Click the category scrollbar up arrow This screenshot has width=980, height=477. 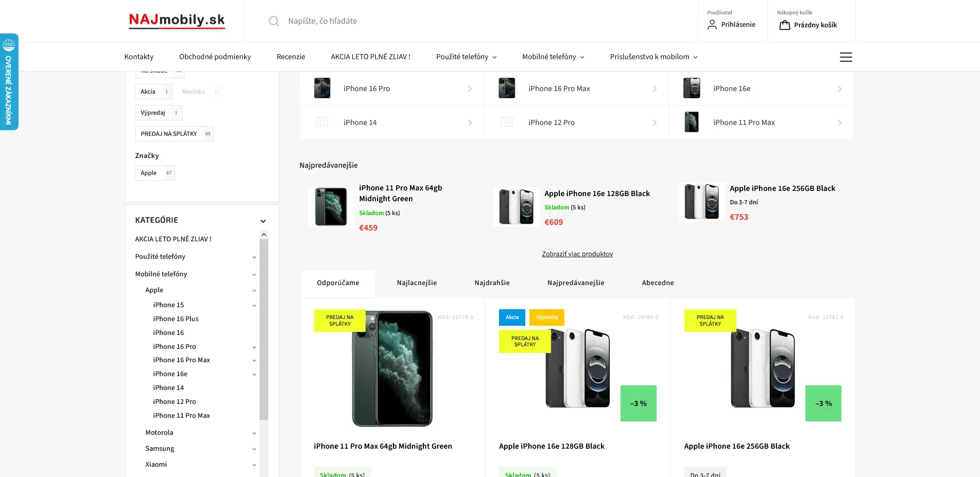[x=264, y=235]
